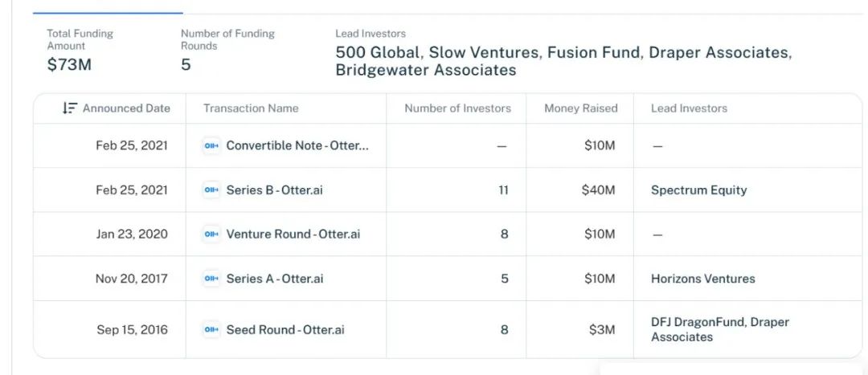Screen dimensions: 868x375
Task: Open the Convertible Note - Otter transaction
Action: 297,146
